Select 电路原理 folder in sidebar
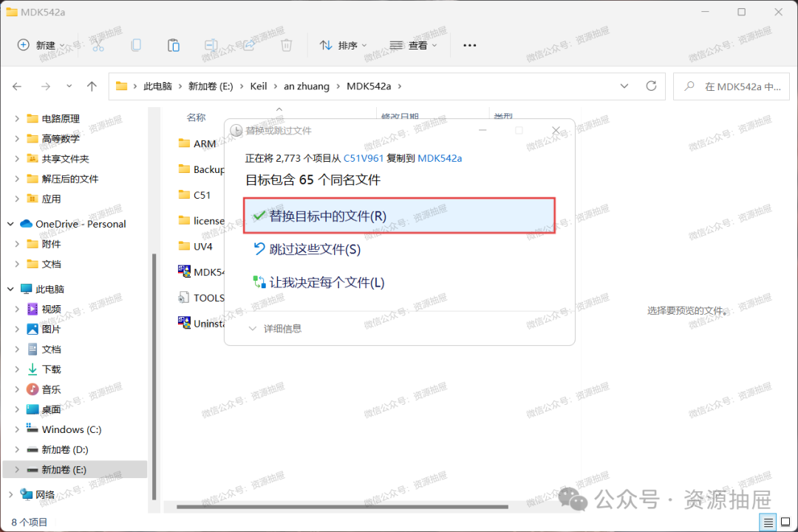 (x=61, y=119)
